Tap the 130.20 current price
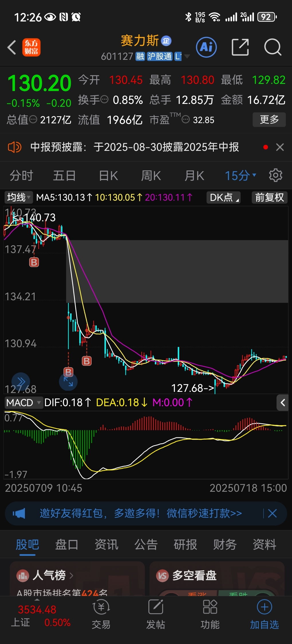This screenshot has height=644, width=292. pos(40,83)
